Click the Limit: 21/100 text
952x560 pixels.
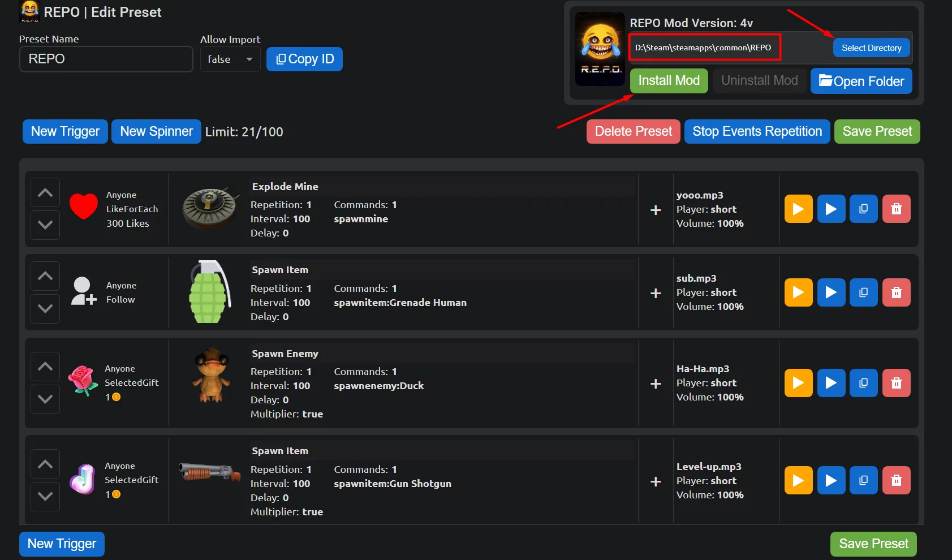244,132
